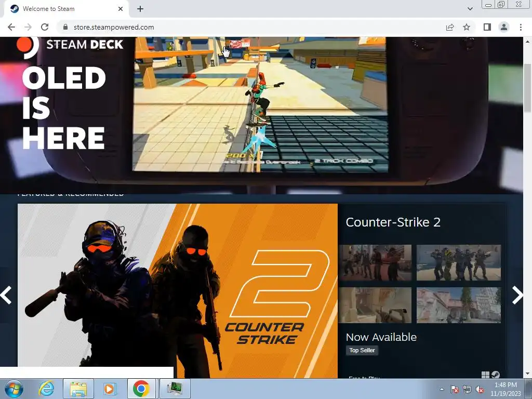Viewport: 532px width, 399px height.
Task: Click the SteamOS platform icon
Action: [495, 375]
